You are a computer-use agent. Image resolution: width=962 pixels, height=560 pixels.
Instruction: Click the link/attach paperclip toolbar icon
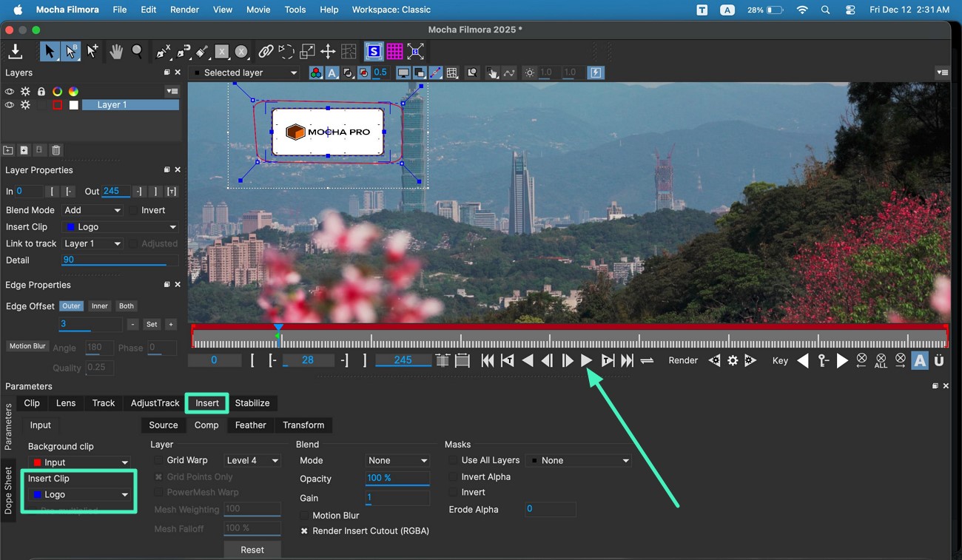pos(266,51)
